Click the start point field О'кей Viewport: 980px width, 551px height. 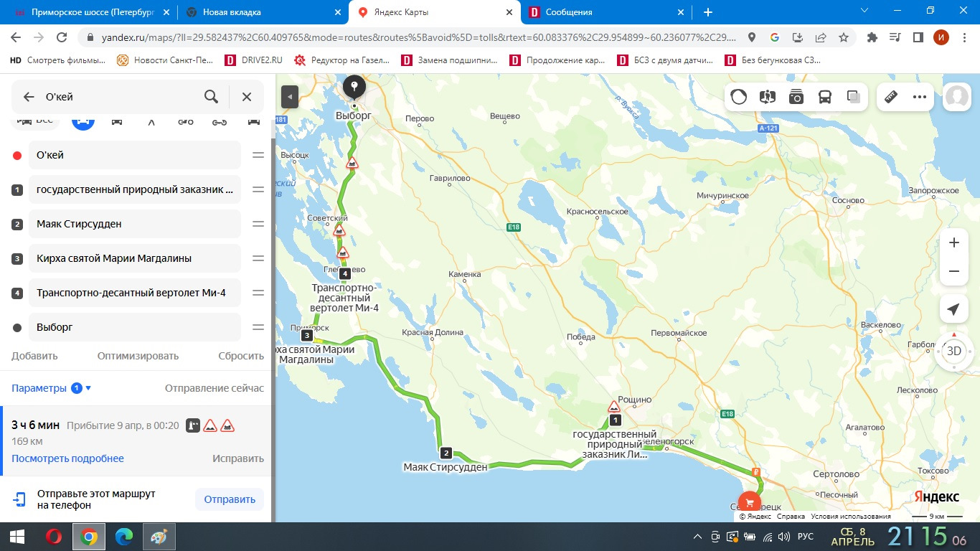(135, 155)
